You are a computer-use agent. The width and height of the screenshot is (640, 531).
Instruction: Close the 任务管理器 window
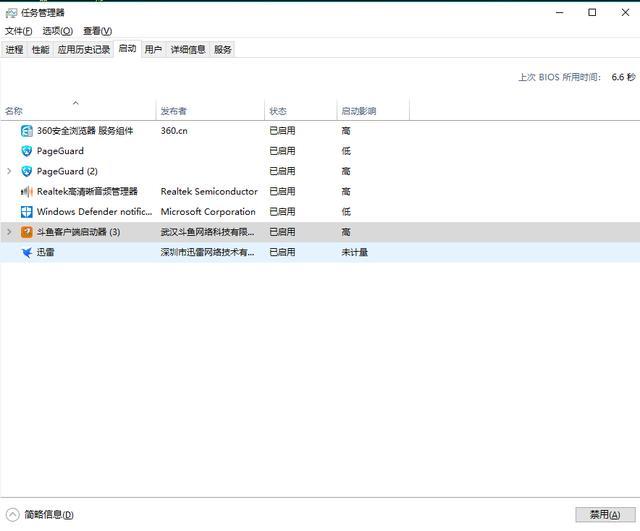pyautogui.click(x=625, y=13)
